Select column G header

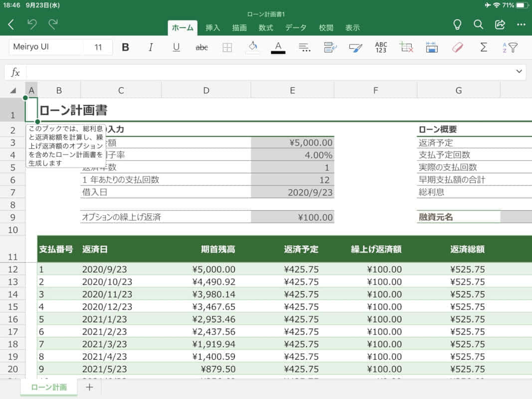pos(459,90)
